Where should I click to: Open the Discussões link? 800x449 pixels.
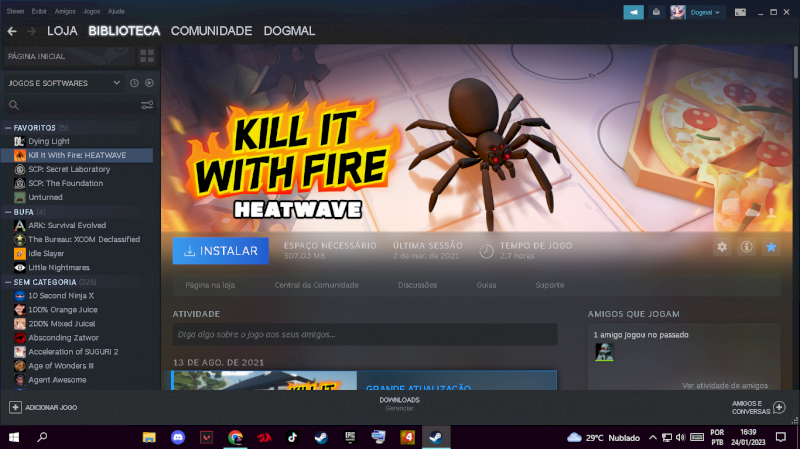pos(417,285)
